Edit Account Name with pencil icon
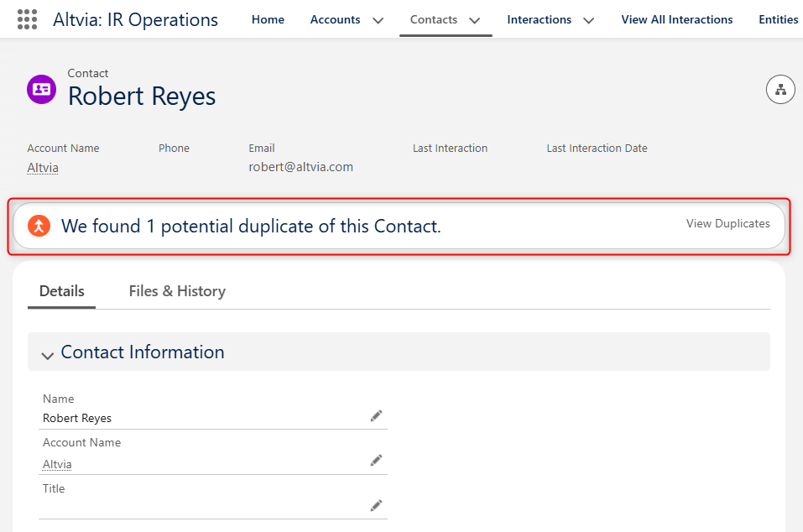This screenshot has width=803, height=532. pos(377,461)
